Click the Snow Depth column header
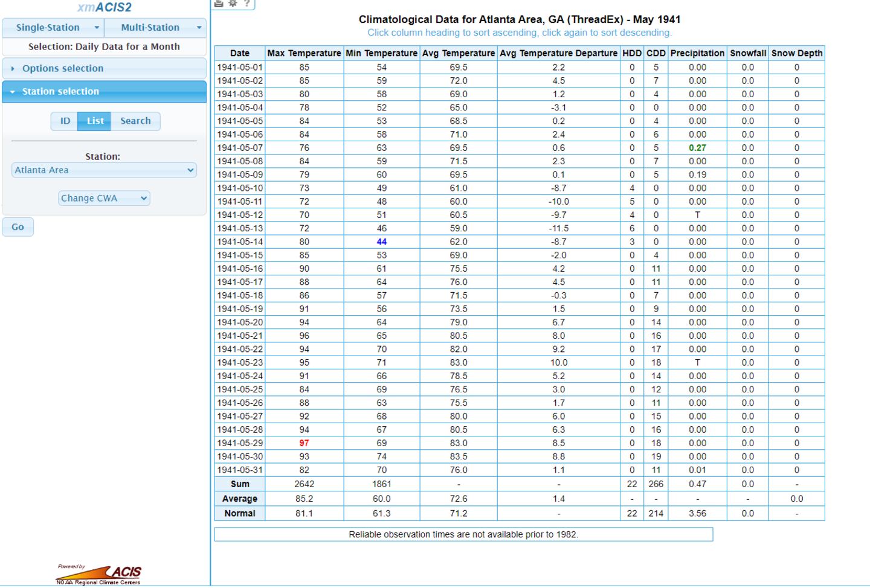The width and height of the screenshot is (870, 588). [796, 53]
